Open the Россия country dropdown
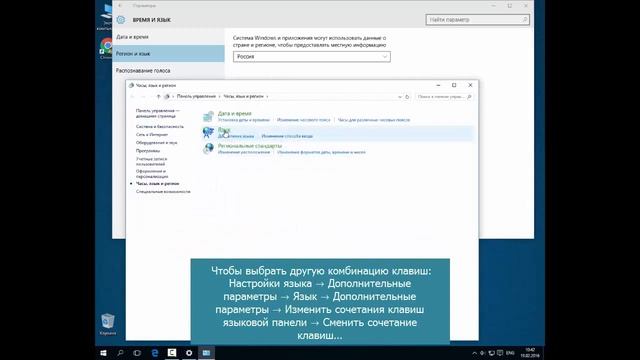Screen dimensions: 640x360 [312, 57]
